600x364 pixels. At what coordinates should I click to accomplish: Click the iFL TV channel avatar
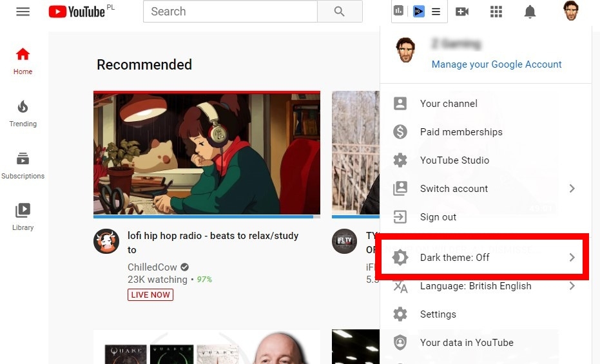[x=344, y=241]
